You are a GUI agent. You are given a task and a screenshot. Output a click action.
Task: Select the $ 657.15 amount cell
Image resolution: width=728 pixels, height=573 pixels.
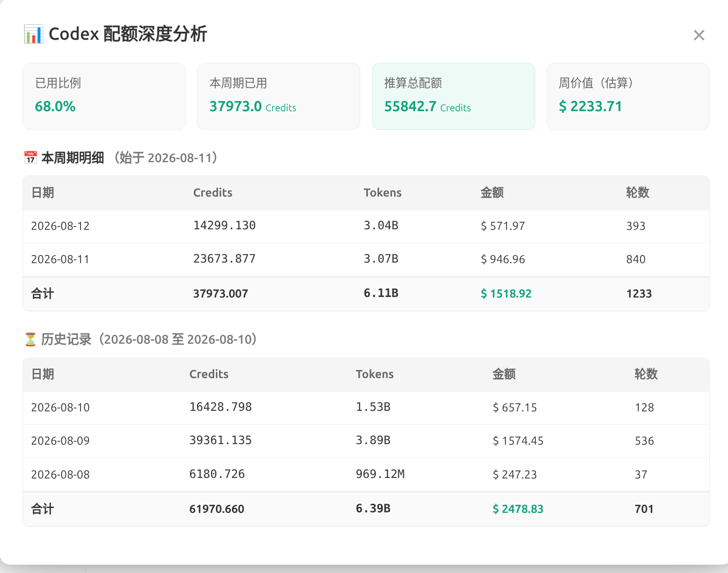click(x=515, y=408)
